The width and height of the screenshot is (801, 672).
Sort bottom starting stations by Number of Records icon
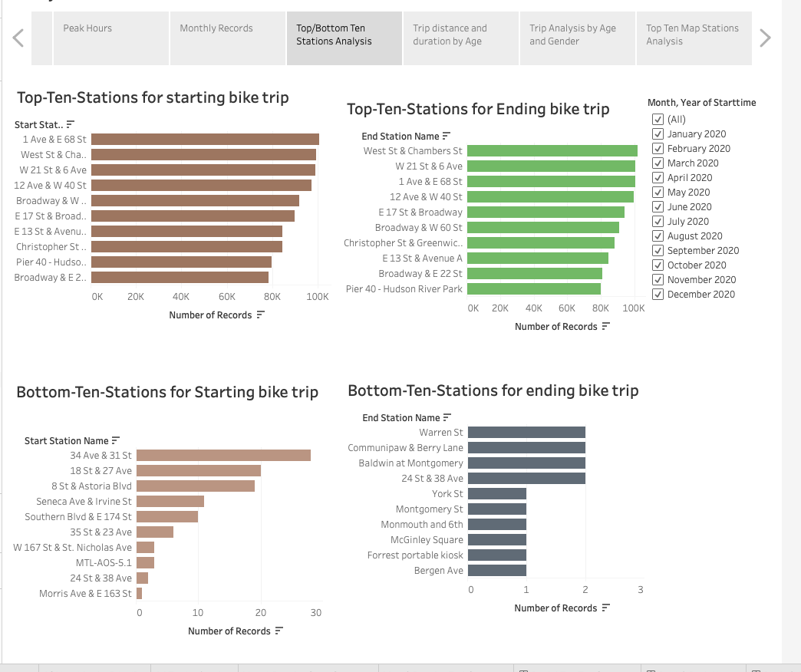click(x=278, y=631)
